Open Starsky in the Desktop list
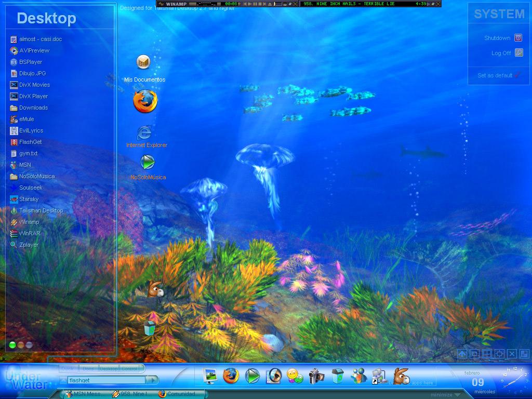The image size is (532, 399). (x=24, y=199)
